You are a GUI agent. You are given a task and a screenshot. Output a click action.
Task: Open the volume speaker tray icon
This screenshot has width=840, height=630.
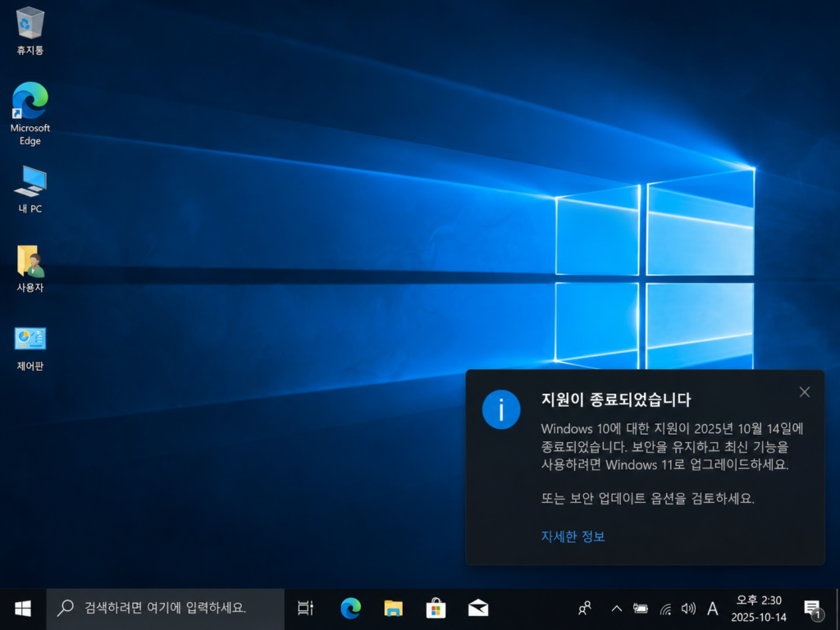point(688,609)
